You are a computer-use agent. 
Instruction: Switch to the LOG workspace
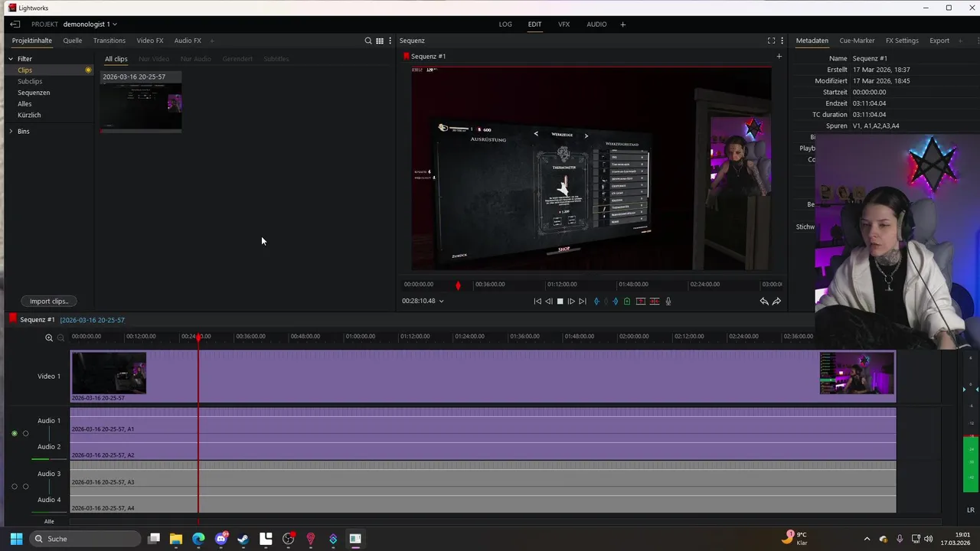tap(505, 24)
